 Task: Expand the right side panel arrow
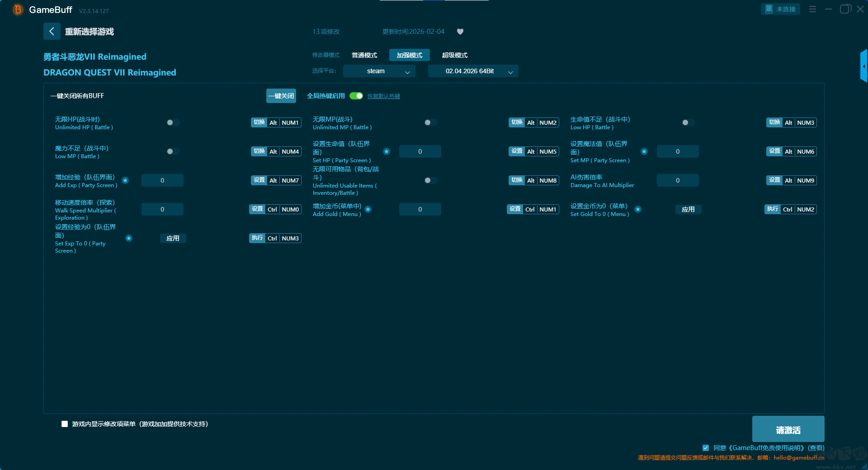[863, 66]
